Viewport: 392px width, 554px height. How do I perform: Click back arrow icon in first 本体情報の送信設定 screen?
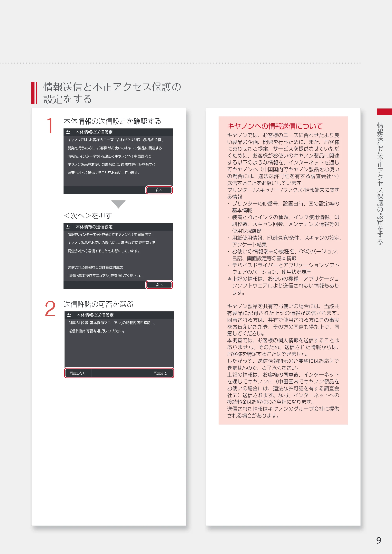point(68,132)
